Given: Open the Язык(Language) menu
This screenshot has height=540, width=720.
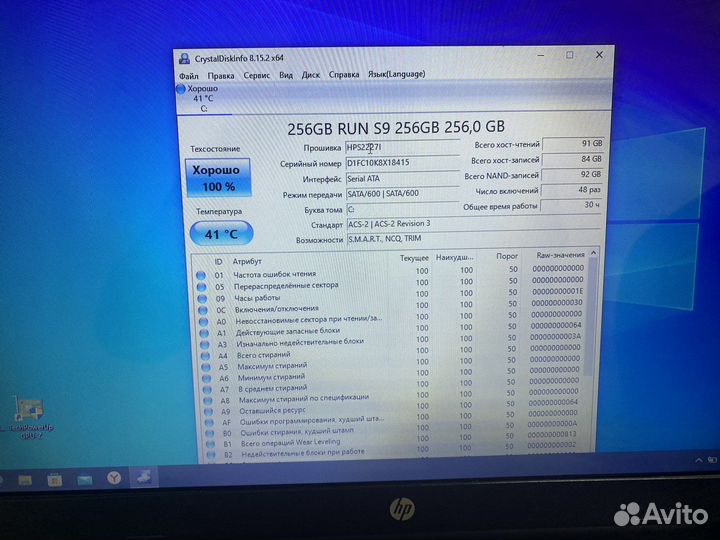Looking at the screenshot, I should [x=397, y=74].
